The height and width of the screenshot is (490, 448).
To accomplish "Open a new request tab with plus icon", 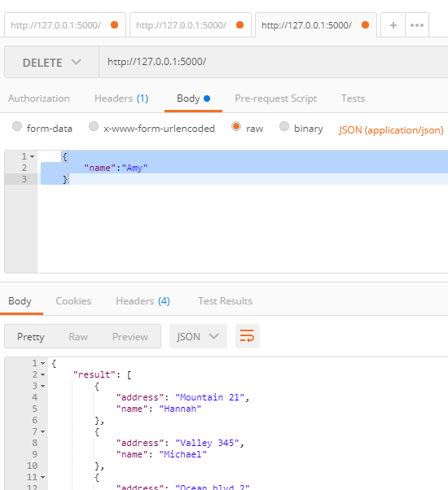I will pyautogui.click(x=393, y=25).
